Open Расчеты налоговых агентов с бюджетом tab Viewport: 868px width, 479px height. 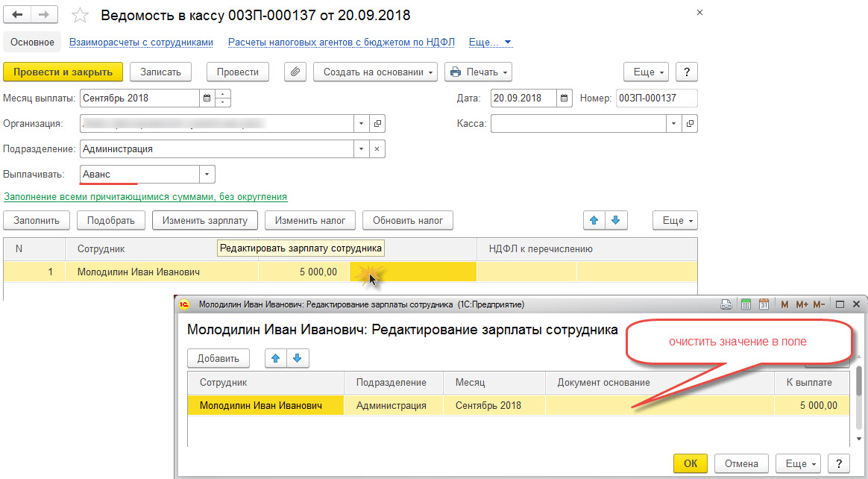pyautogui.click(x=341, y=42)
